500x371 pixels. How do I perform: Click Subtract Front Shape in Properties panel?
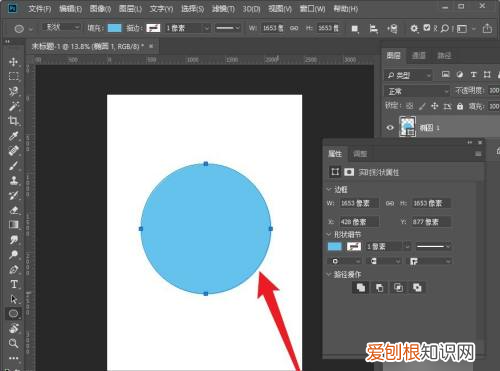tap(379, 287)
